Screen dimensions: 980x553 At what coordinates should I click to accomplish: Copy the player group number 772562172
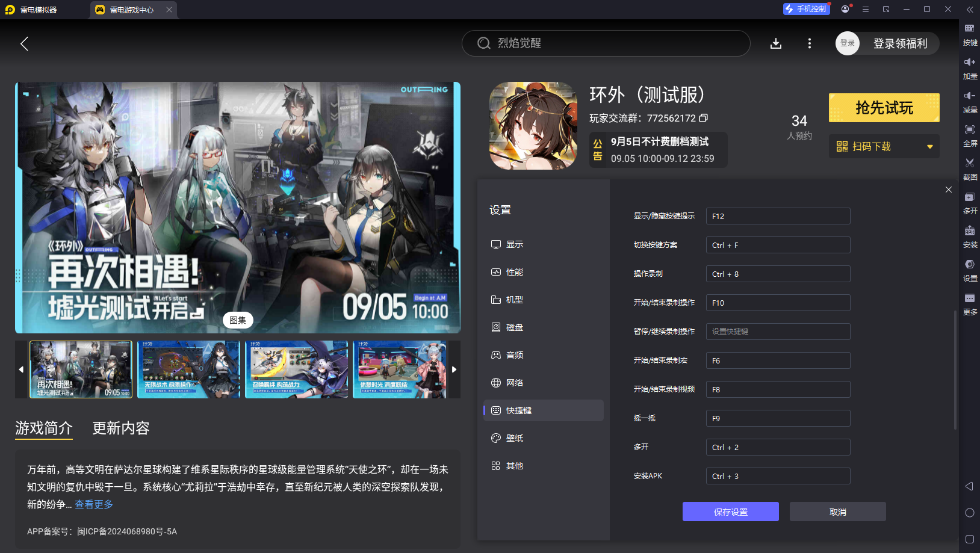point(703,118)
